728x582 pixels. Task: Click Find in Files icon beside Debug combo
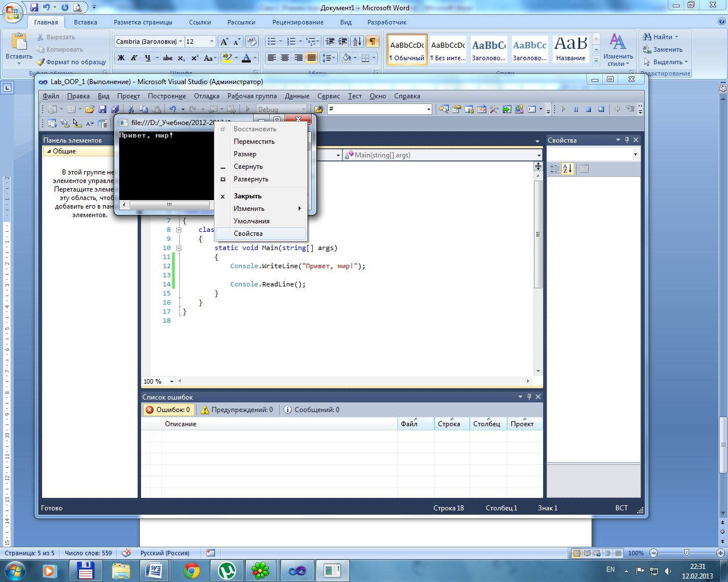[318, 109]
